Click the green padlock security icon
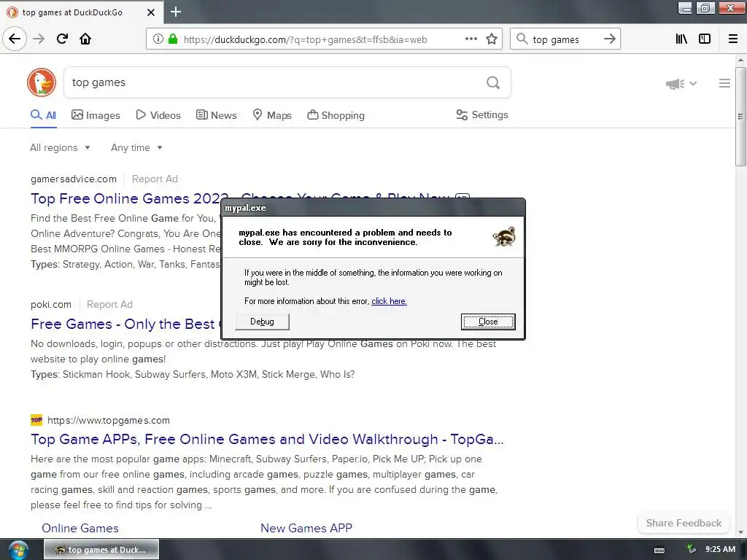Viewport: 747px width, 560px height. tap(172, 39)
